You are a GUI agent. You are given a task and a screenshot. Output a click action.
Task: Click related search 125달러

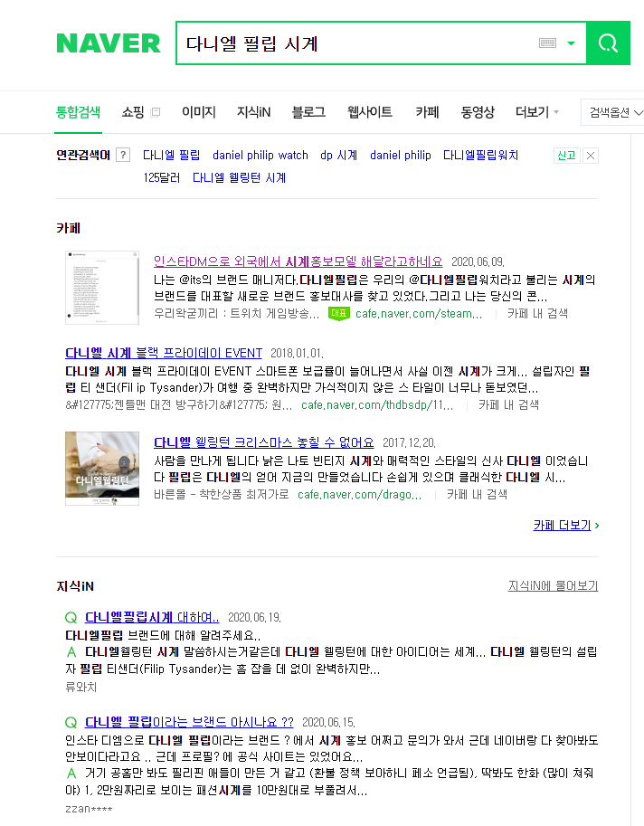[x=162, y=177]
